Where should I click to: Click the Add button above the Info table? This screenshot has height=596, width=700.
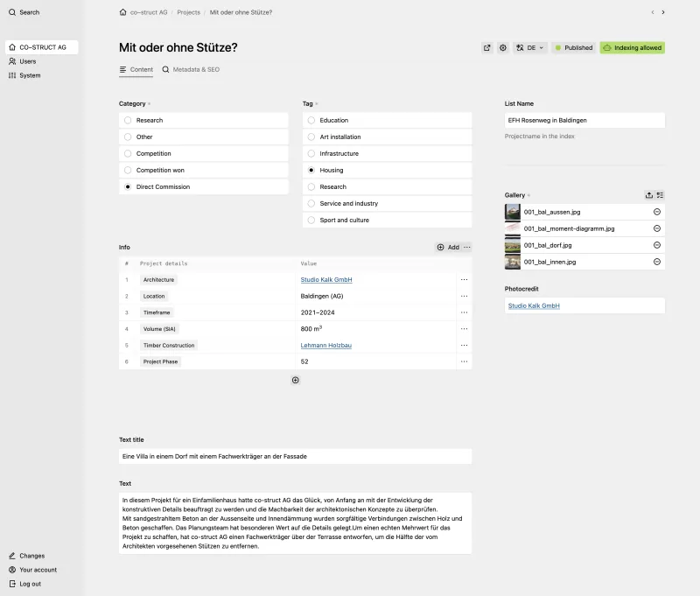[448, 247]
